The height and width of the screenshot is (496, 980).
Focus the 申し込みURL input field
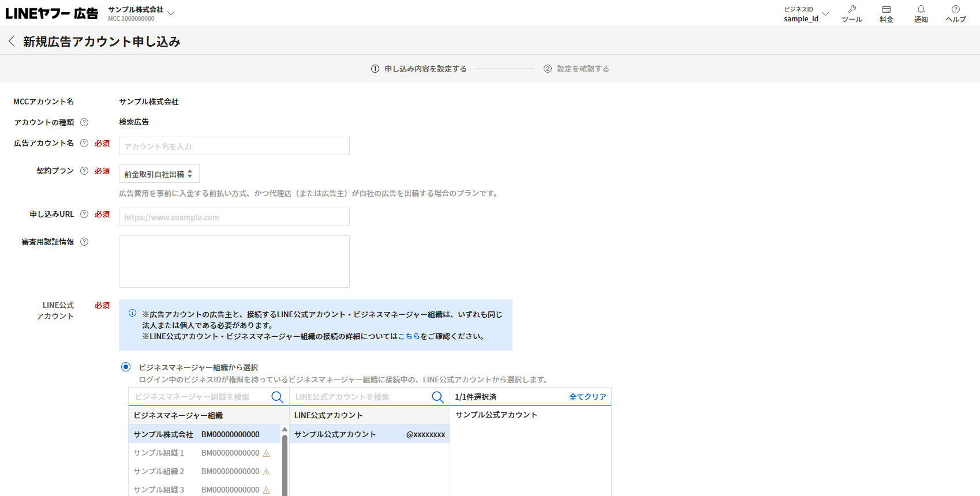click(x=234, y=217)
